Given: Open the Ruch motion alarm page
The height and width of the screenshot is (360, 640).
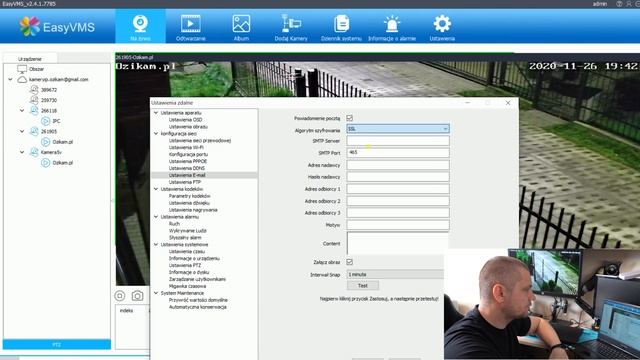Looking at the screenshot, I should click(x=174, y=224).
